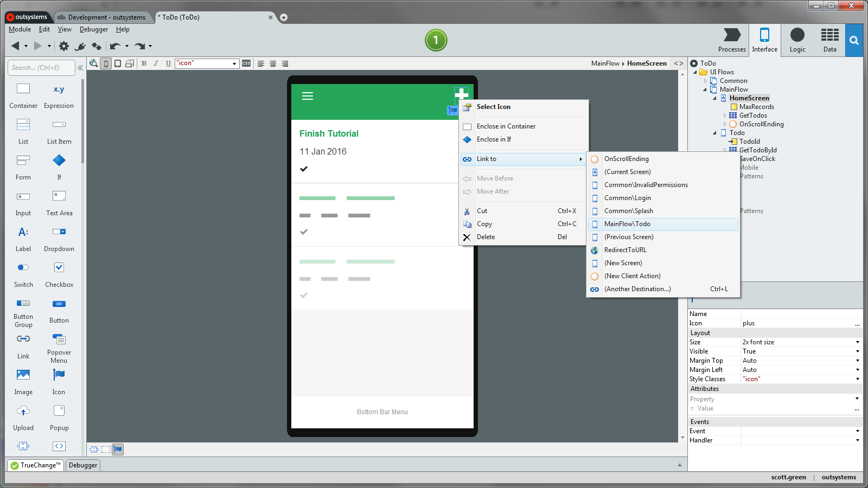Click the search magnifier icon top right
The image size is (868, 488).
pyautogui.click(x=854, y=40)
